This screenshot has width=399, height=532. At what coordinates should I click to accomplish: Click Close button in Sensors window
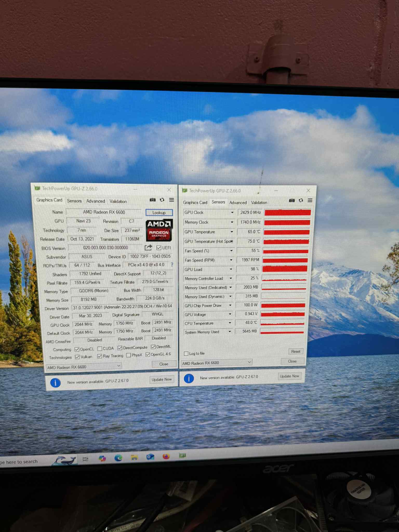click(x=292, y=361)
